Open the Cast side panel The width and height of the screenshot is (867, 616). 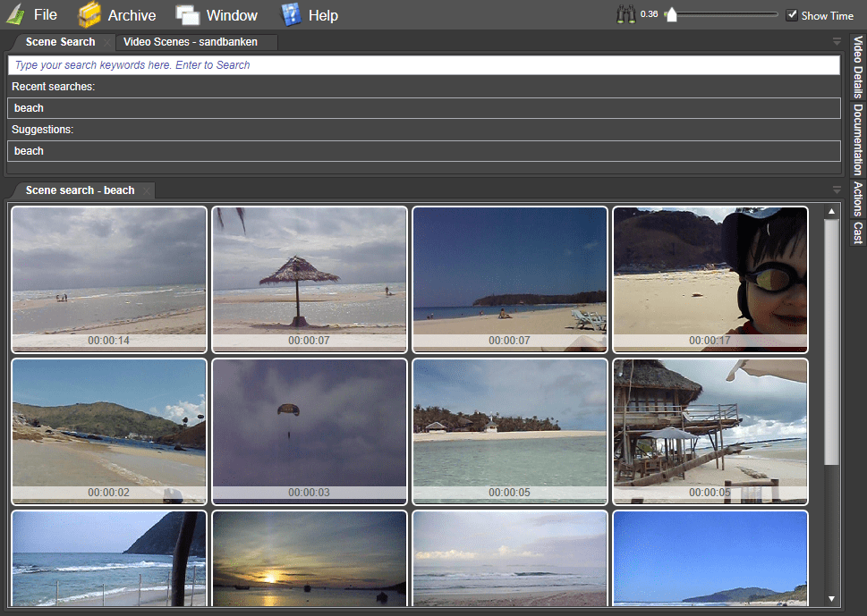pyautogui.click(x=857, y=232)
